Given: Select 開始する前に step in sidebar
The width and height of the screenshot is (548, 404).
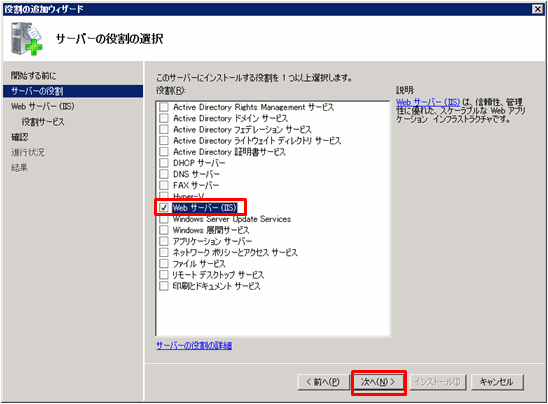Looking at the screenshot, I should point(33,75).
